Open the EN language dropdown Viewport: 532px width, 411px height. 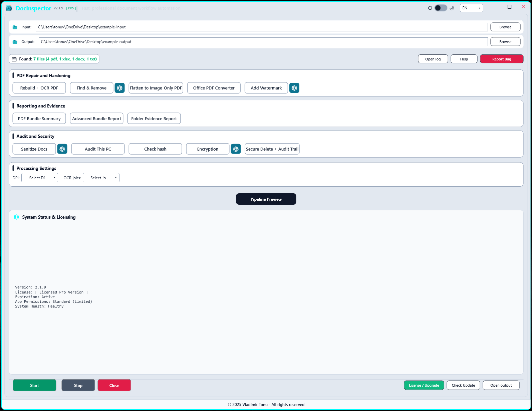tap(471, 8)
